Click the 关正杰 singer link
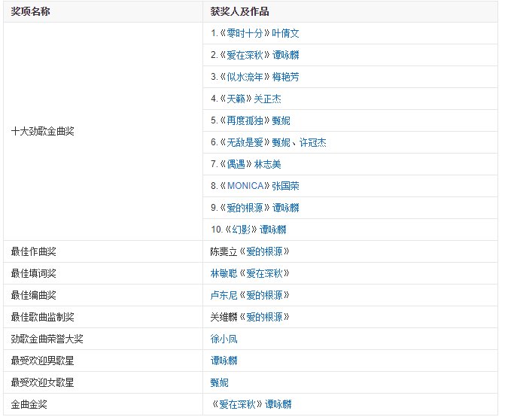The width and height of the screenshot is (505, 420). pos(268,99)
